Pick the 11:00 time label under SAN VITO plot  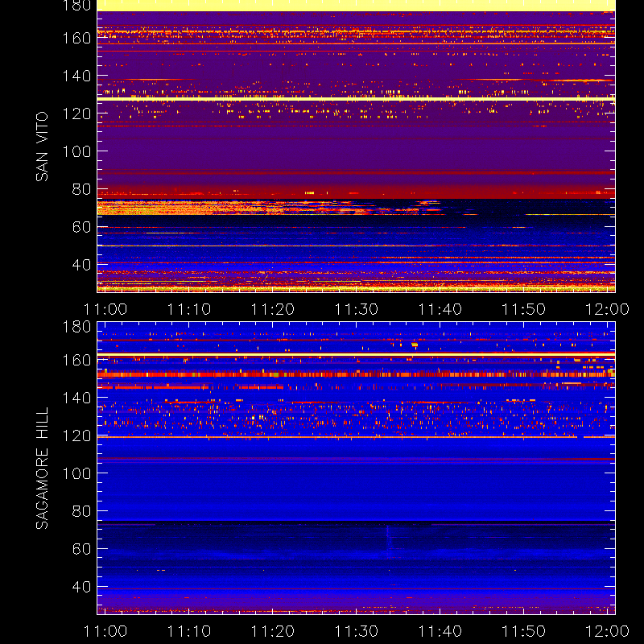pos(105,309)
